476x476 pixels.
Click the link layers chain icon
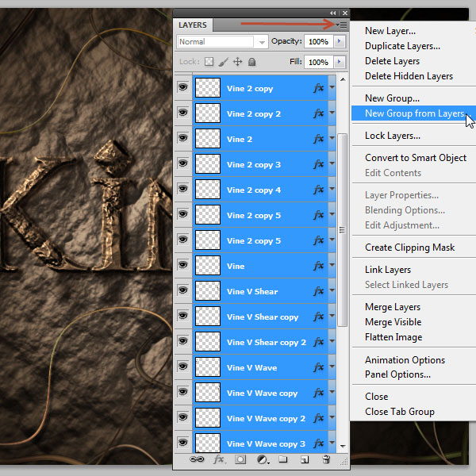click(x=197, y=459)
